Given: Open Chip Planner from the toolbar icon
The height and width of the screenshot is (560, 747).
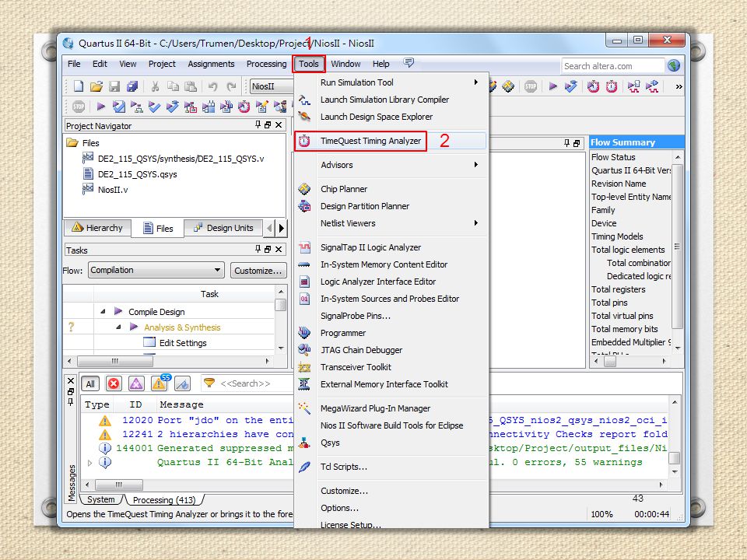Looking at the screenshot, I should (x=508, y=86).
